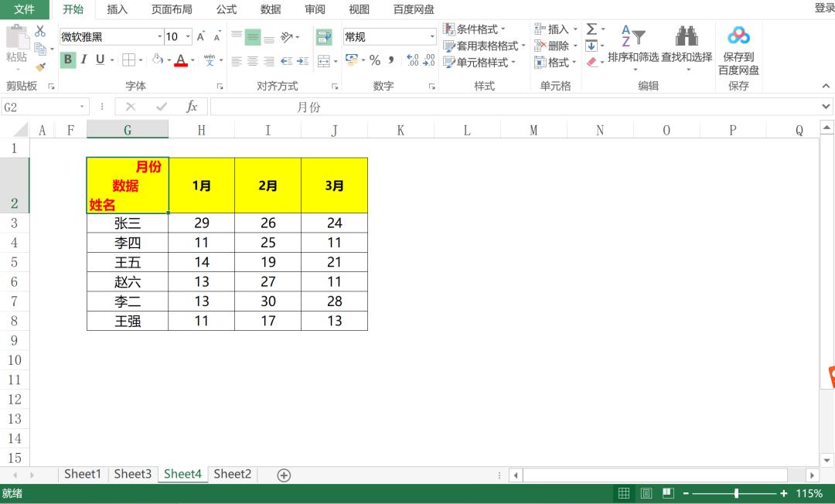
Task: Select the format painter (格式刷) icon
Action: click(39, 66)
